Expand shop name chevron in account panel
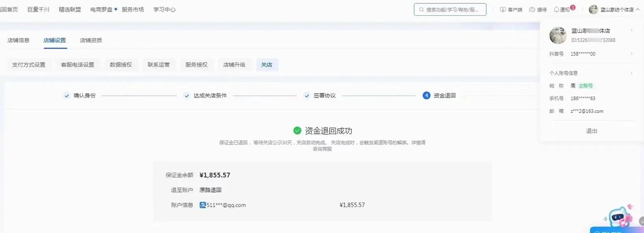The image size is (644, 233). [632, 30]
